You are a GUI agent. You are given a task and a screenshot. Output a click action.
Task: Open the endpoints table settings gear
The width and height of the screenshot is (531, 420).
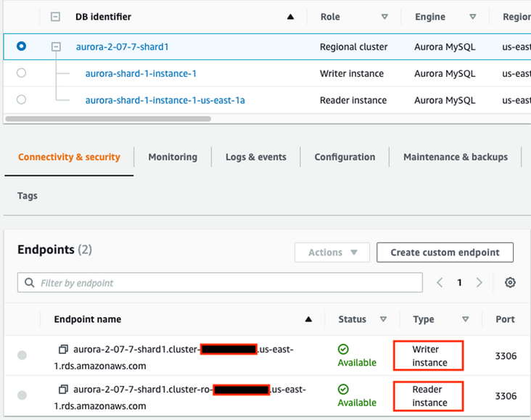click(510, 282)
